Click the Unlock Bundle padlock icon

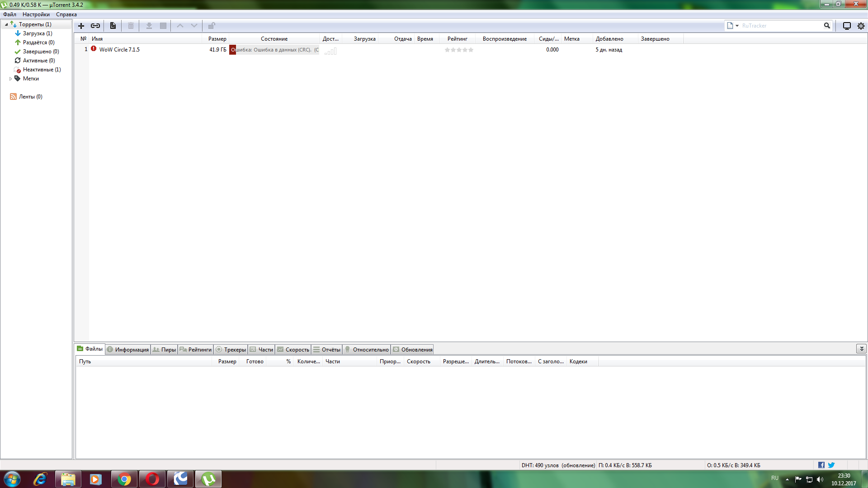(x=211, y=26)
